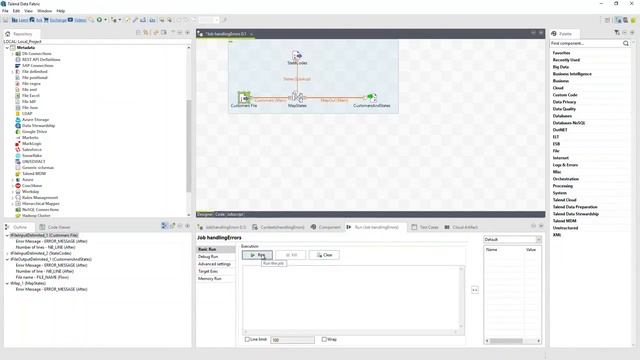Open the Videos toolbar link

77,20
